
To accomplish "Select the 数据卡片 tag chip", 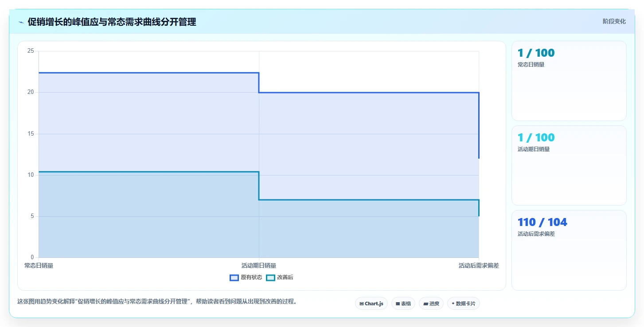I will [x=464, y=304].
